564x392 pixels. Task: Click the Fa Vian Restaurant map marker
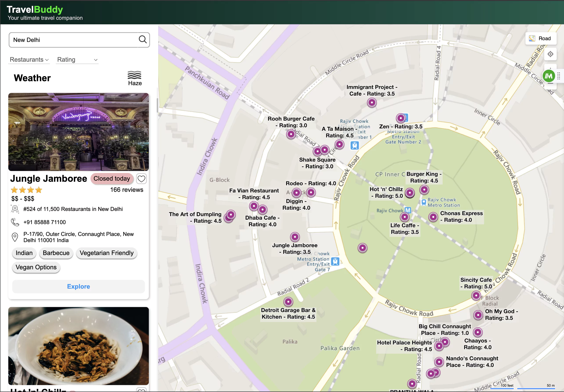click(254, 206)
